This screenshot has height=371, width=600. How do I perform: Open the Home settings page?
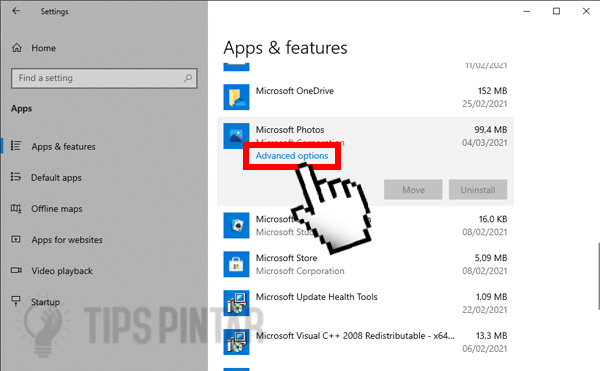[43, 48]
